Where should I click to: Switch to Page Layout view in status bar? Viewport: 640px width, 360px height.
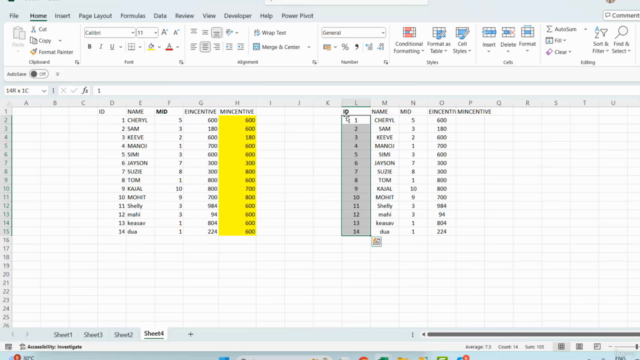579,347
